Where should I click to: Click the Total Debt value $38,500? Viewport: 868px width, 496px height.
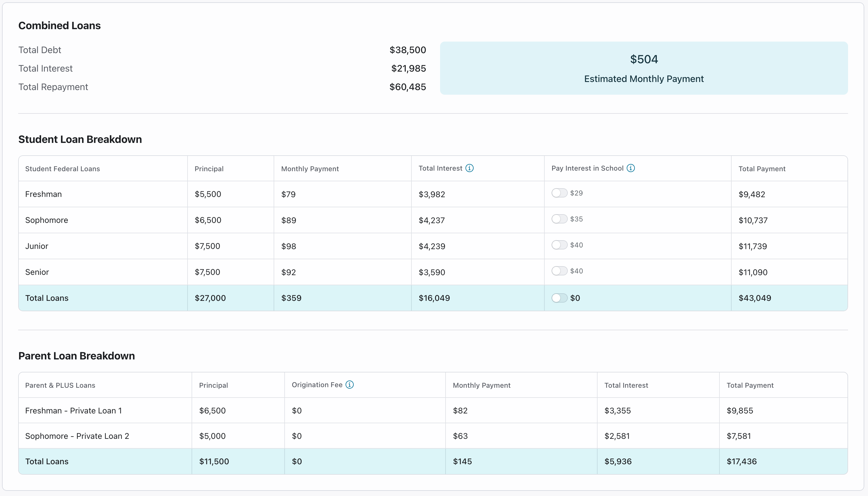[407, 50]
